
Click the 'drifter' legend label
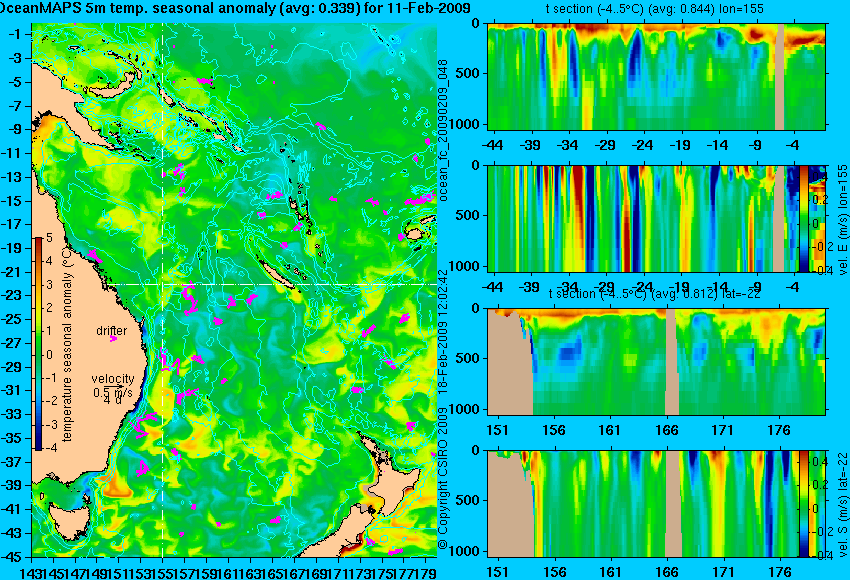coord(112,331)
